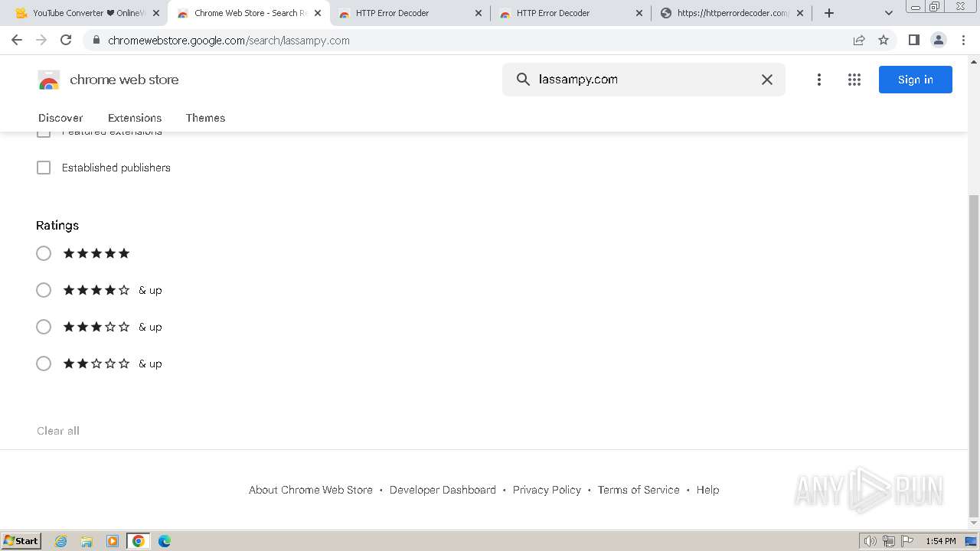
Task: Click the search field with lassampy.com
Action: [x=643, y=79]
